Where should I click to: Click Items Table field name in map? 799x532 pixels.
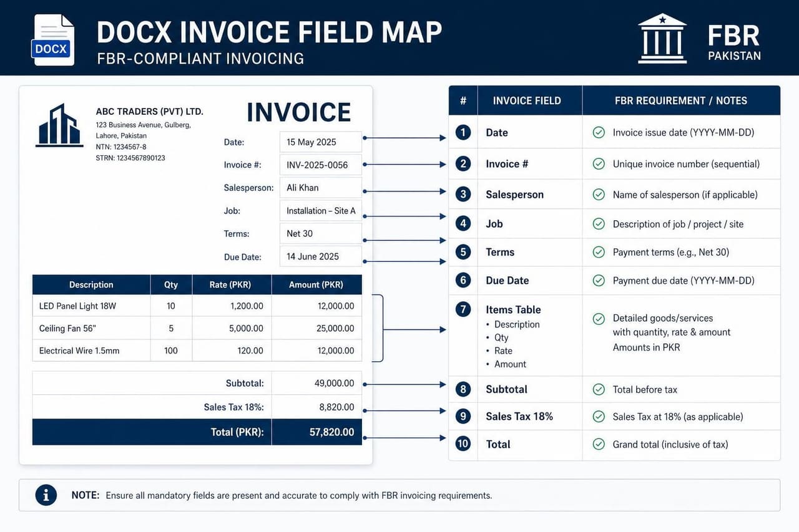513,309
